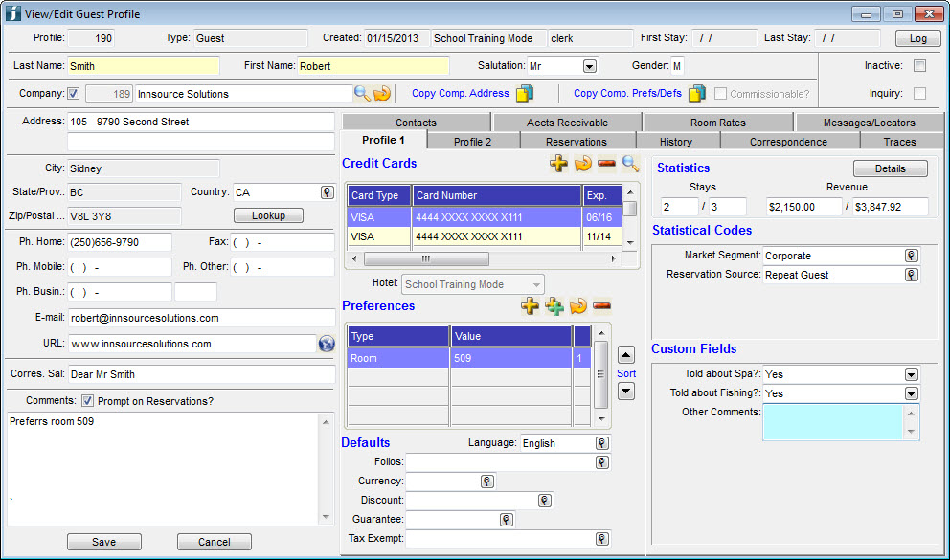Select the VISA card expiring 11/14
The height and width of the screenshot is (560, 950).
point(484,236)
